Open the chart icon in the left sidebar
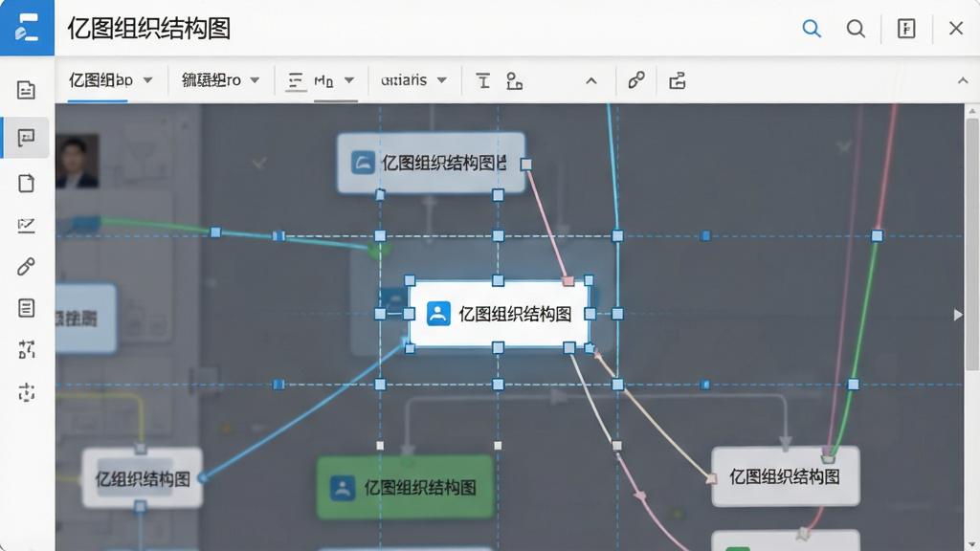Screen dimensions: 980x551 coord(26,226)
